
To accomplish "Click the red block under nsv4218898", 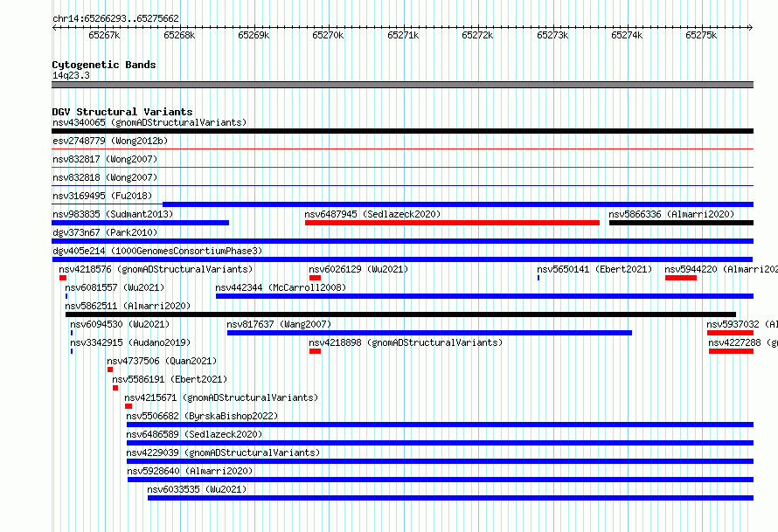I will (315, 351).
